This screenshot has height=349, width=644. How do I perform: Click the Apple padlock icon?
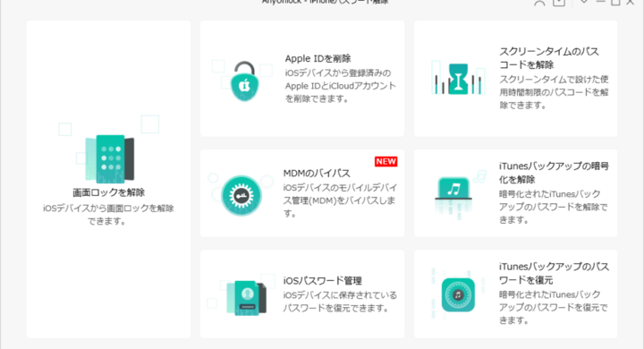[x=245, y=81]
